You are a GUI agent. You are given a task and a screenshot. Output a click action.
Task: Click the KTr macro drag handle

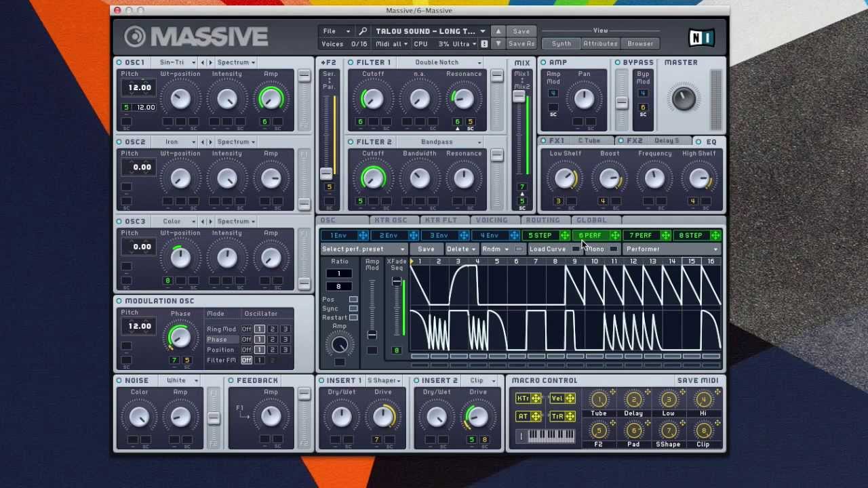click(x=536, y=399)
